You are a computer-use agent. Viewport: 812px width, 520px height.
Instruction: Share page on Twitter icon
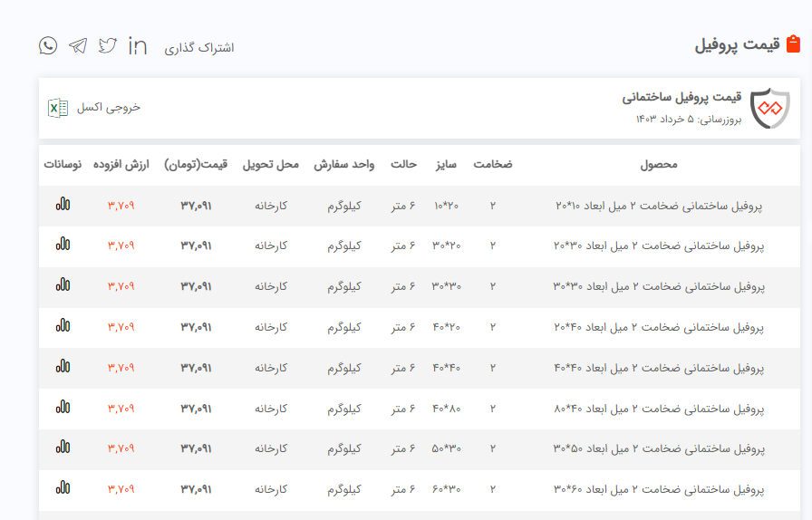pos(108,45)
